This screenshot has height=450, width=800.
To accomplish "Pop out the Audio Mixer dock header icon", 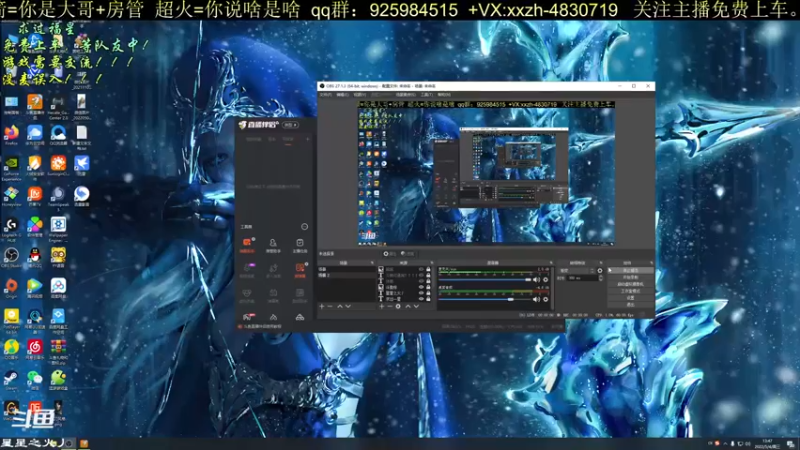I will 551,263.
